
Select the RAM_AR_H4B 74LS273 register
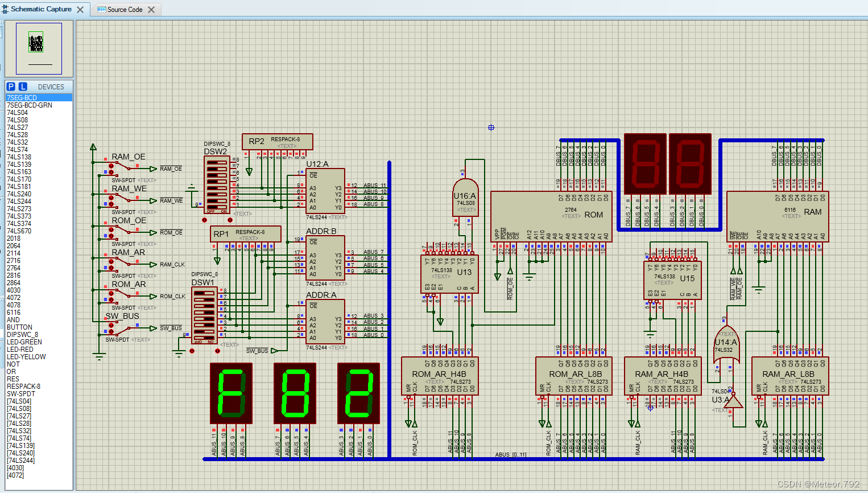click(x=663, y=376)
